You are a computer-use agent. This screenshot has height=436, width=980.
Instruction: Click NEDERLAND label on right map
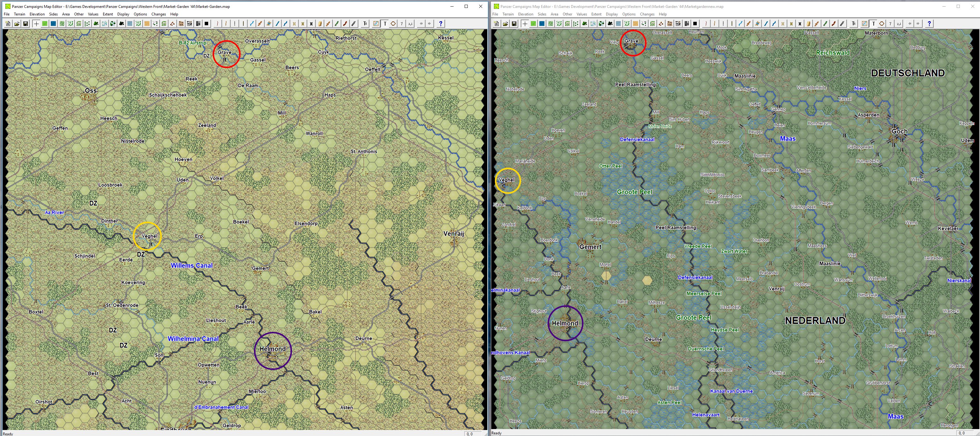click(x=815, y=321)
